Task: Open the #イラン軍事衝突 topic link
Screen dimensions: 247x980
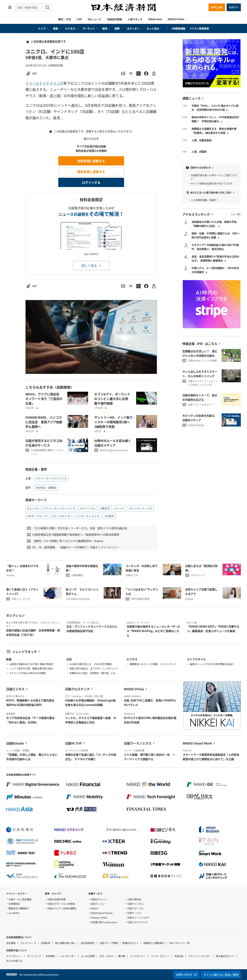Action: [199, 28]
